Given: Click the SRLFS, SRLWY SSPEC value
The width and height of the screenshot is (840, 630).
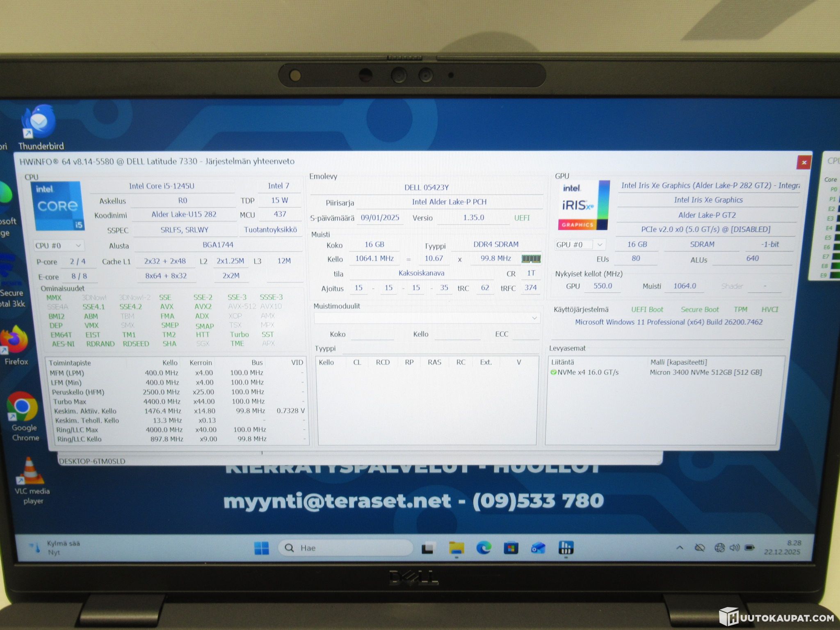Looking at the screenshot, I should (x=185, y=230).
